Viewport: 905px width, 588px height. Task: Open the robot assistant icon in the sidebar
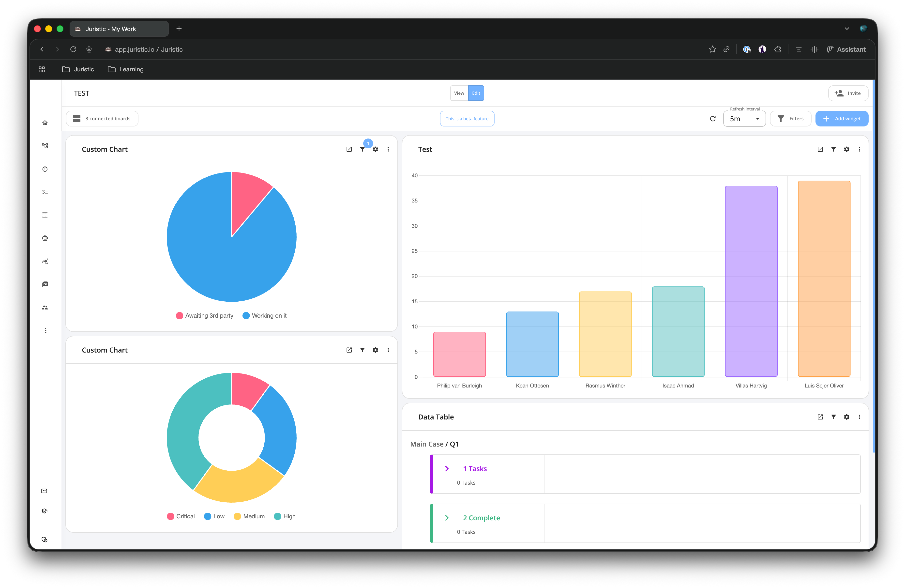45,238
